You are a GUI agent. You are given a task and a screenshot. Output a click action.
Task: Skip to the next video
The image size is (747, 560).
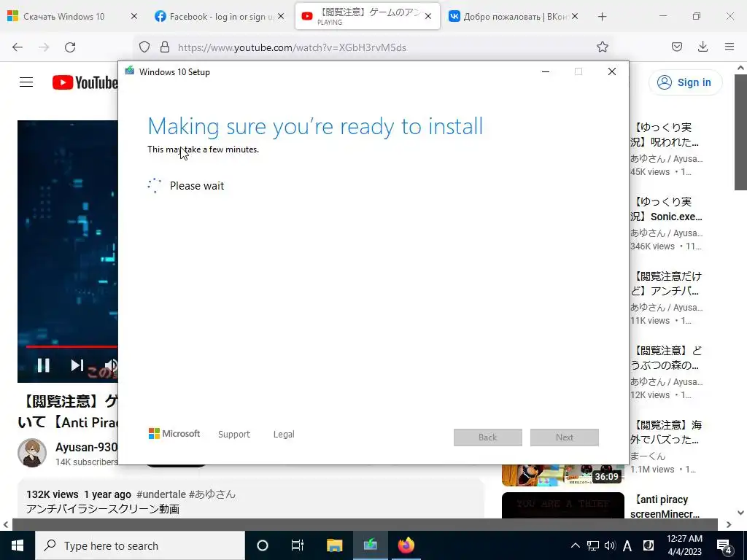click(x=77, y=365)
